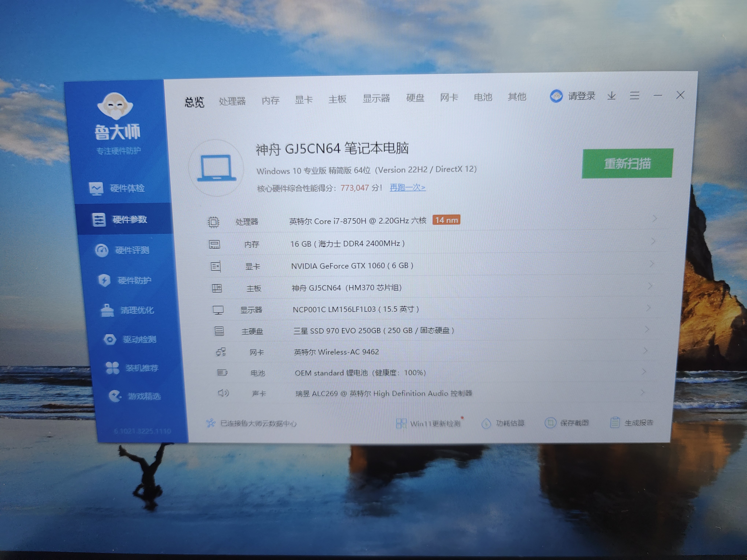Expand the 显示器 row chevron

[x=648, y=308]
